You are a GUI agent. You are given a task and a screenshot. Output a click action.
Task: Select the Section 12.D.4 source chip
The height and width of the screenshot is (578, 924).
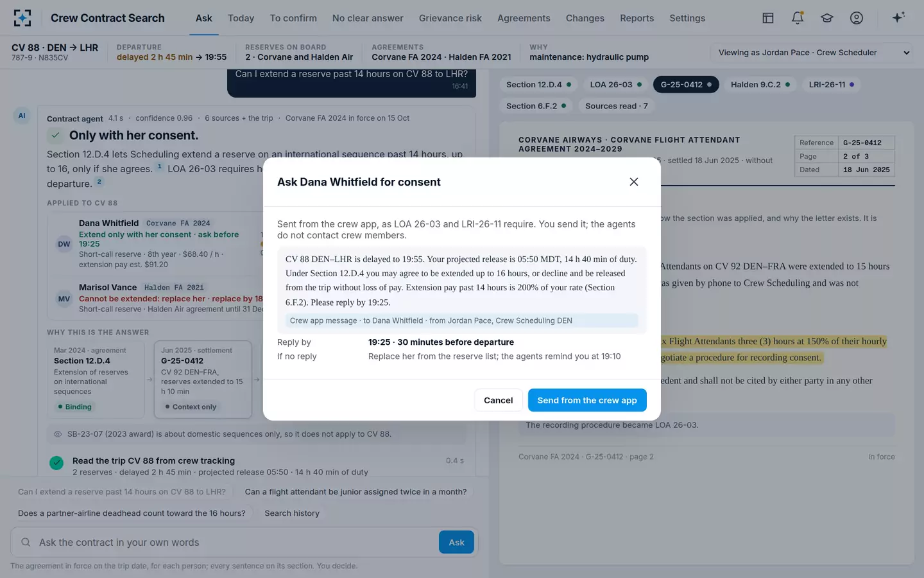point(538,84)
